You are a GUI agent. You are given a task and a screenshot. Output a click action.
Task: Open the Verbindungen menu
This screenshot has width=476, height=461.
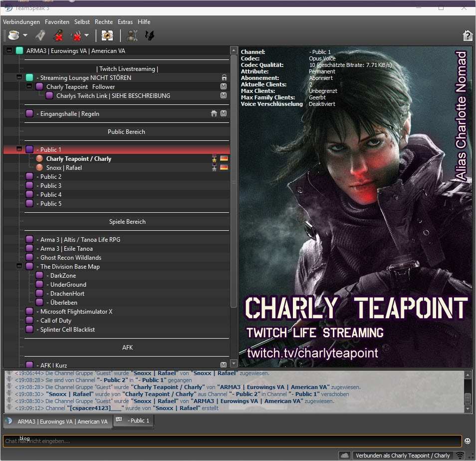tap(21, 22)
